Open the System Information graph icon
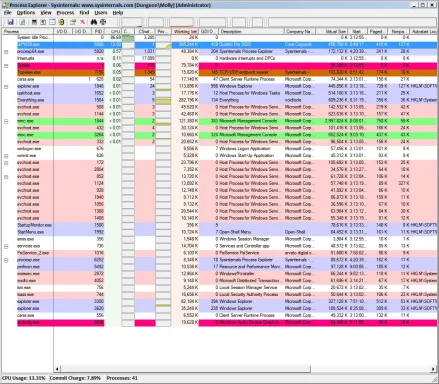 [x=34, y=22]
